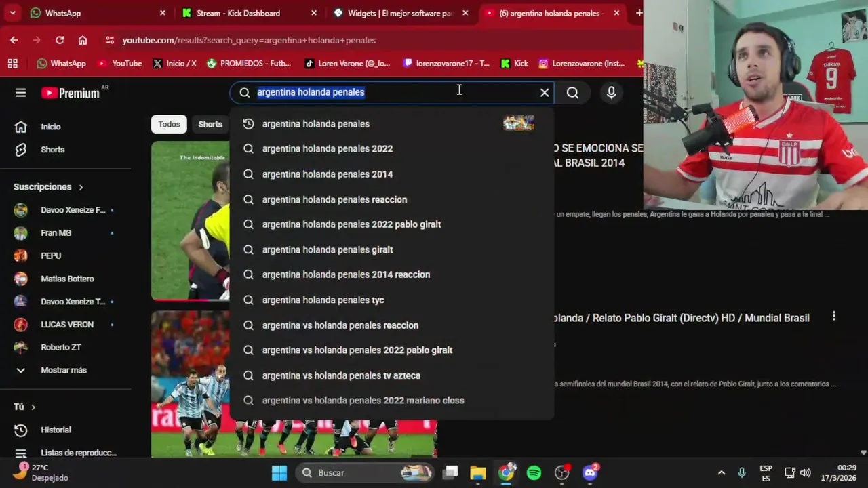Viewport: 868px width, 488px height.
Task: Choose suggestion argentina holanda penales giralt
Action: pyautogui.click(x=391, y=249)
